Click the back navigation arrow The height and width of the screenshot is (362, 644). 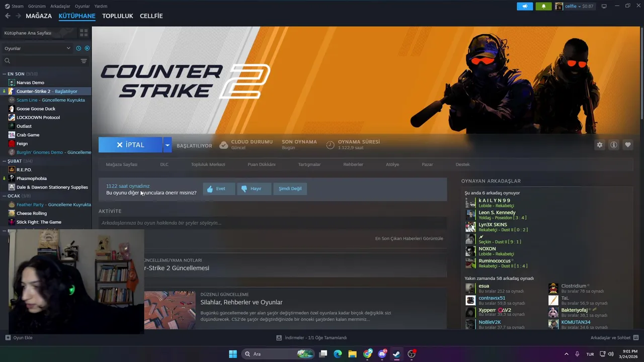click(8, 16)
